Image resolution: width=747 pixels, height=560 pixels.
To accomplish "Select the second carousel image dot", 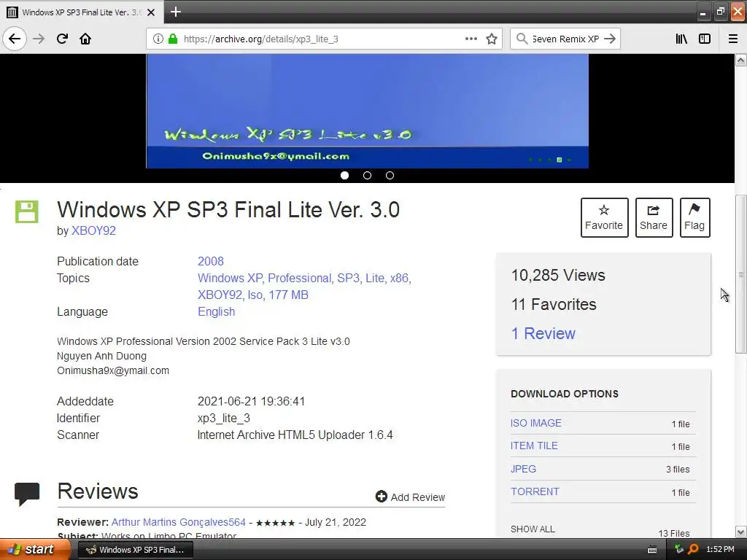I will (x=367, y=175).
